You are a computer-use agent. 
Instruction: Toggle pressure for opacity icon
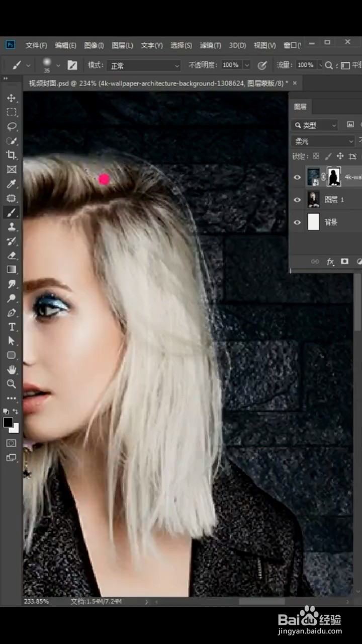(x=262, y=65)
